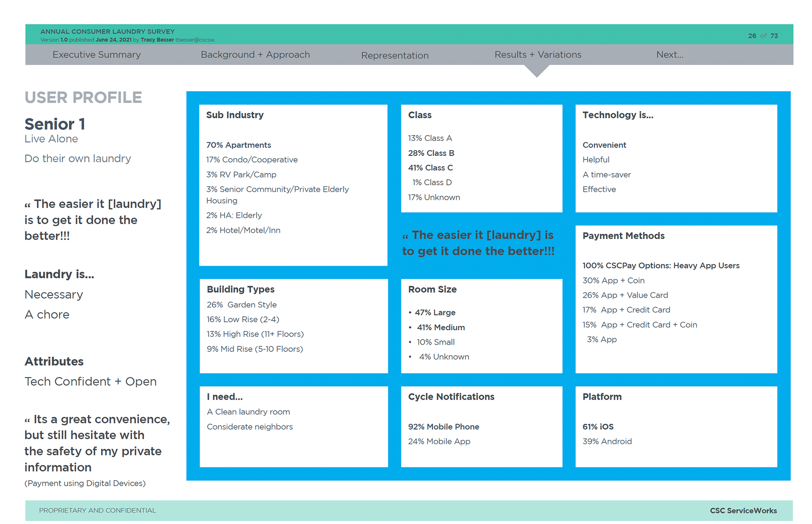The image size is (812, 524).
Task: Click the CSC ServiceWorks footer text
Action: [743, 510]
